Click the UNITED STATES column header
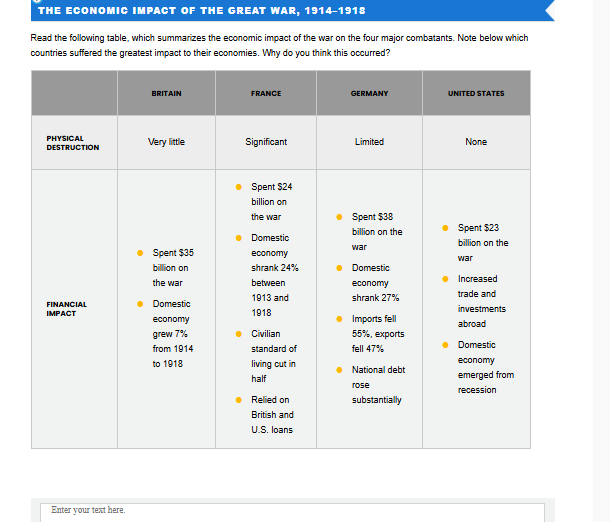Screen dimensions: 610x522 (x=476, y=93)
